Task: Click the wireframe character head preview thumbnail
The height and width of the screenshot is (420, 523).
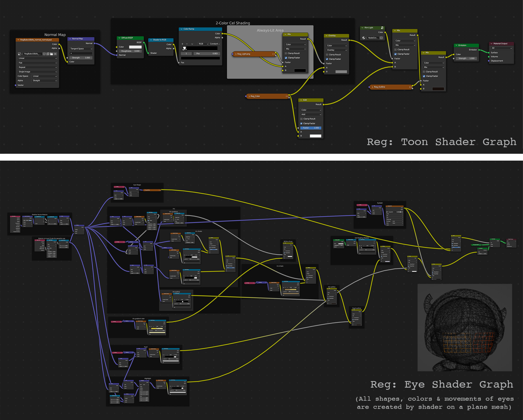Action: click(x=465, y=327)
